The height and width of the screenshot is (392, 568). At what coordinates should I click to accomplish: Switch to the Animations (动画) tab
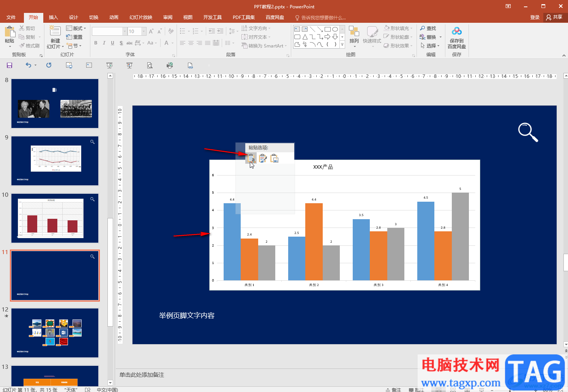114,17
